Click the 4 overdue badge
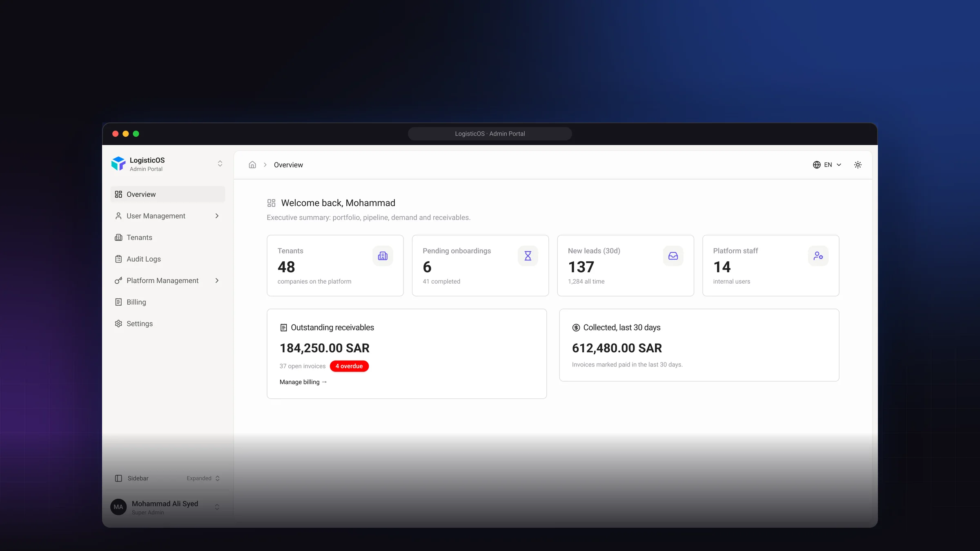Screen dimensions: 980x551 coord(349,366)
